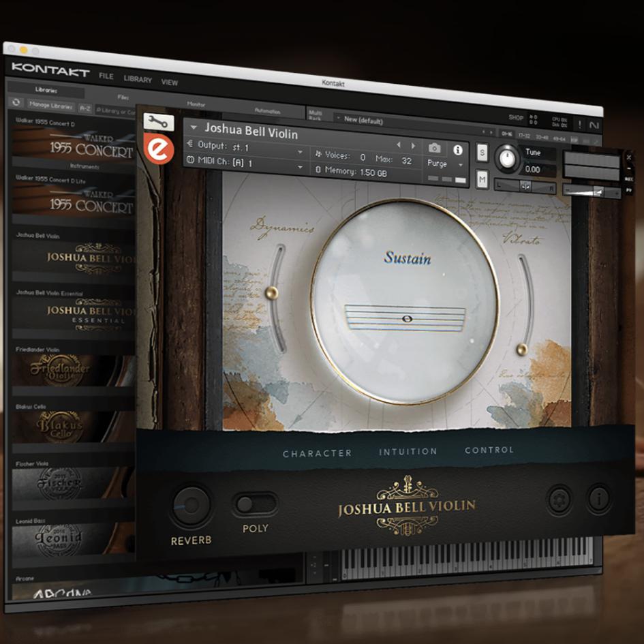Click the NI logo icon in the header
This screenshot has width=644, height=644.
pos(594,125)
